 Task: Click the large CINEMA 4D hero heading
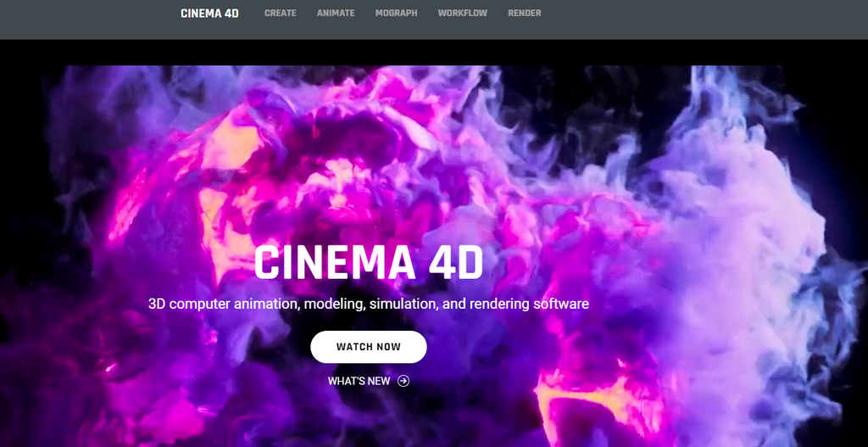pos(369,263)
